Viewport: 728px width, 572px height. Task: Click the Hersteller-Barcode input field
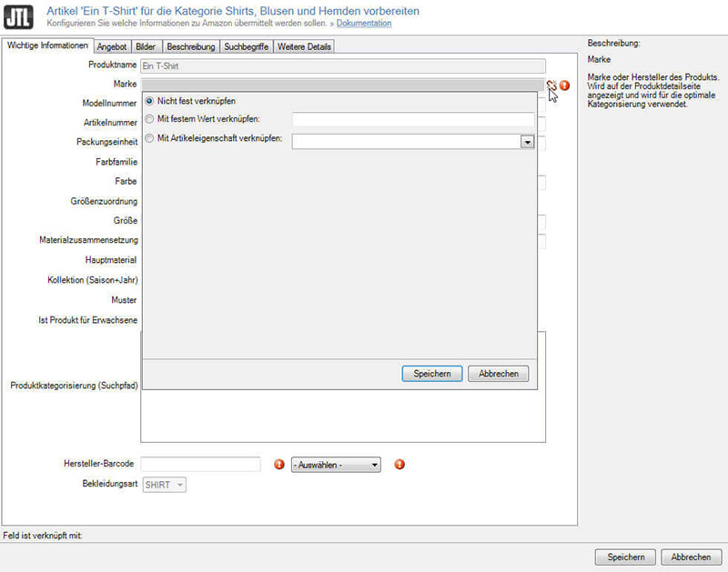point(200,465)
